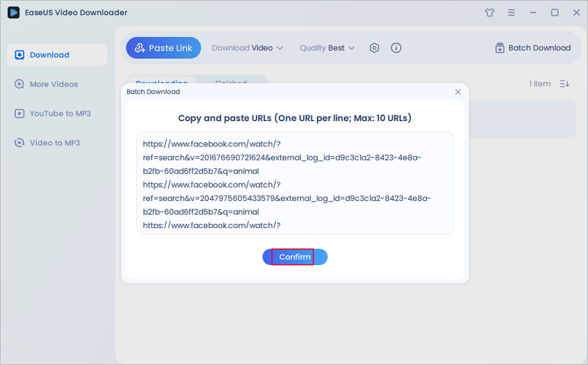Click the Confirm button in Batch Download dialog
The image size is (588, 365).
point(295,257)
